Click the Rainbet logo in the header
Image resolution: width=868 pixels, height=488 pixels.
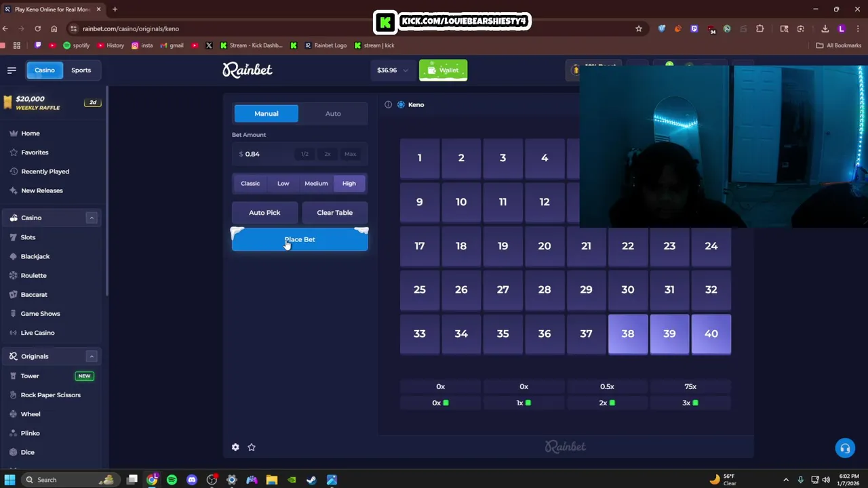click(x=248, y=70)
